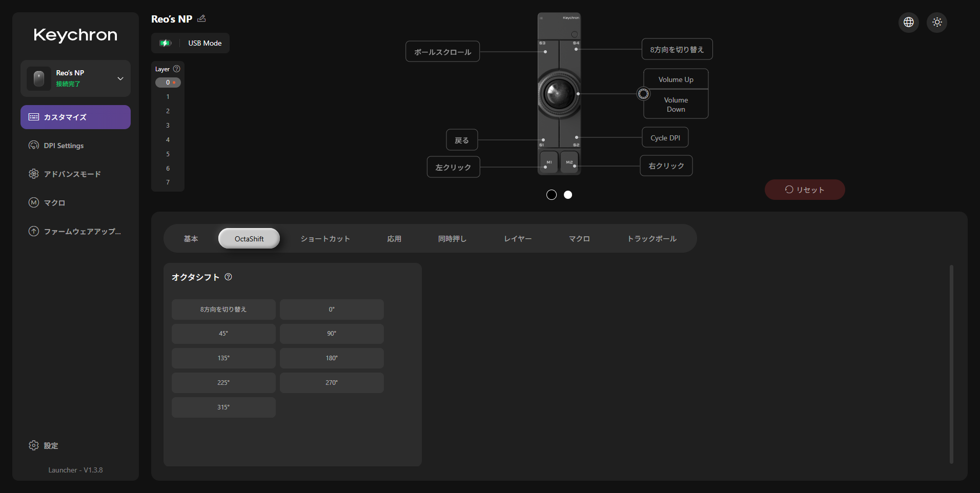Open カスタマイズ in the sidebar
980x493 pixels.
click(75, 117)
